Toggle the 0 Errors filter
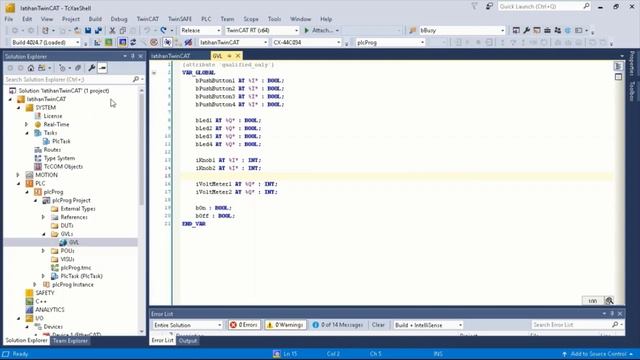Screen dimensions: 640x360 (x=244, y=325)
